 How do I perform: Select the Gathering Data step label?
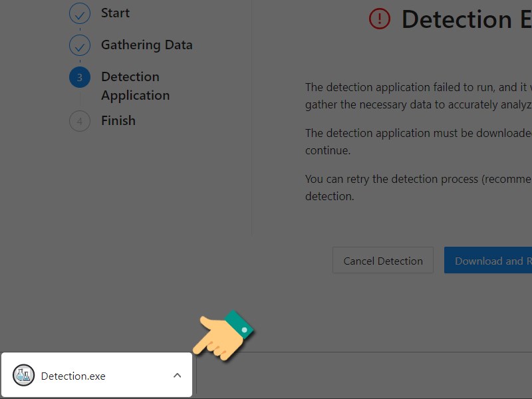[146, 45]
